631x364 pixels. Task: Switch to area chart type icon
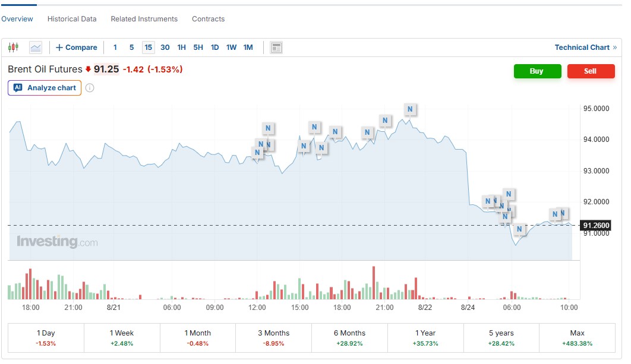(x=36, y=48)
